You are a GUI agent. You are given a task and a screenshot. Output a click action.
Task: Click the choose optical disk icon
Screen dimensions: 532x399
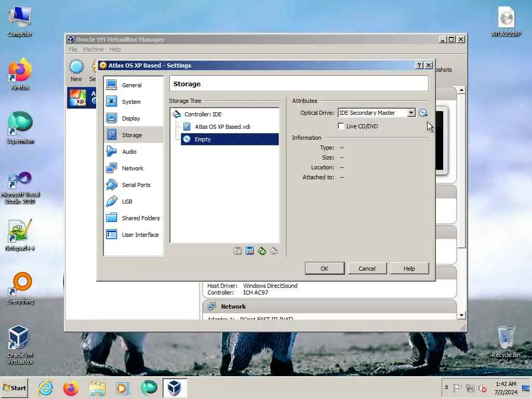pos(423,113)
